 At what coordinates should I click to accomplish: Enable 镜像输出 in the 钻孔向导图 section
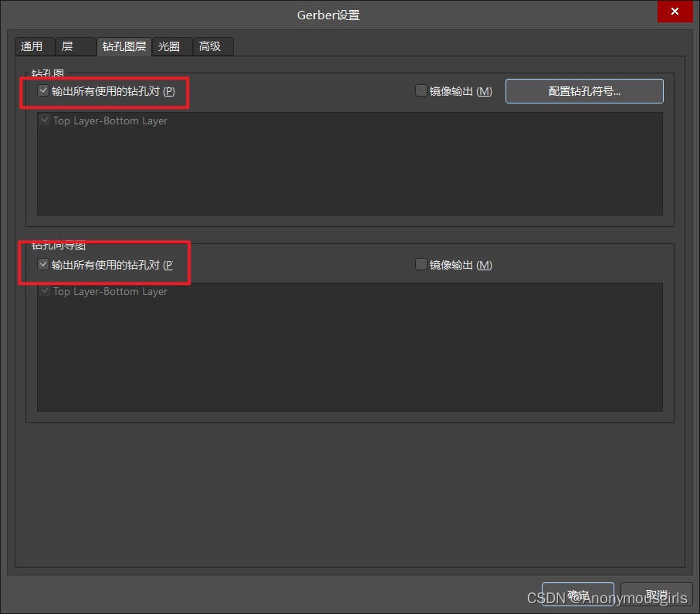421,265
